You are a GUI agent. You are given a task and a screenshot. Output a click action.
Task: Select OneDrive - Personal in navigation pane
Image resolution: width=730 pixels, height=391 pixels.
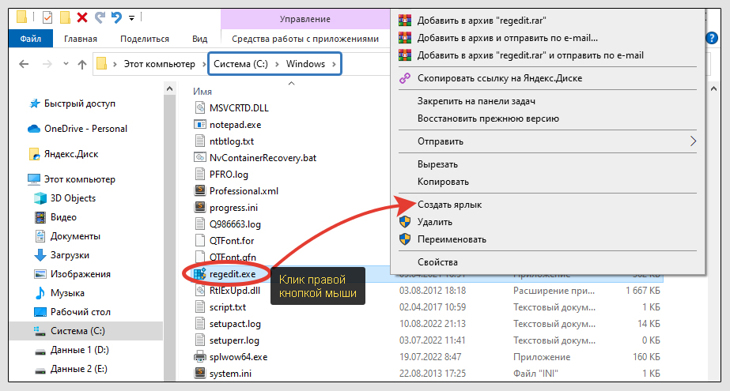(86, 128)
